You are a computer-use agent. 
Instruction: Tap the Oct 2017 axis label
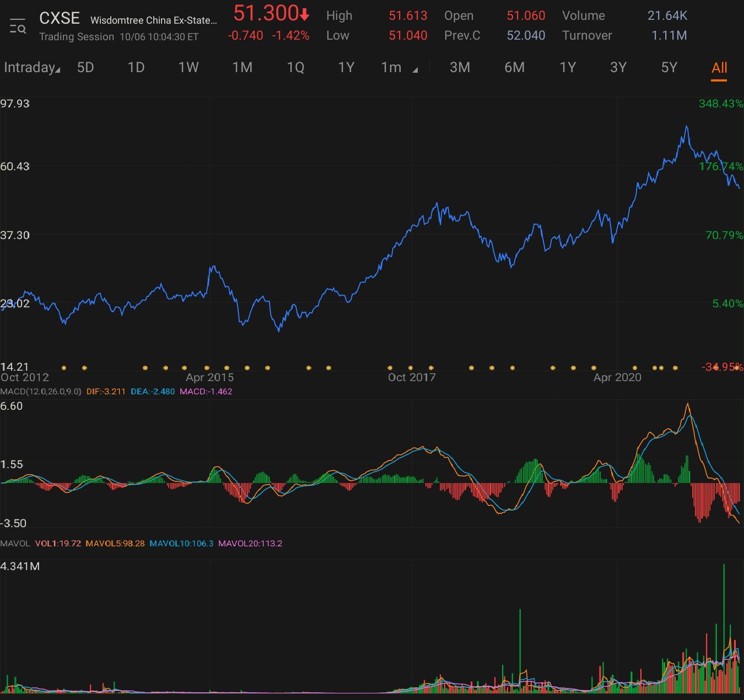[x=412, y=377]
